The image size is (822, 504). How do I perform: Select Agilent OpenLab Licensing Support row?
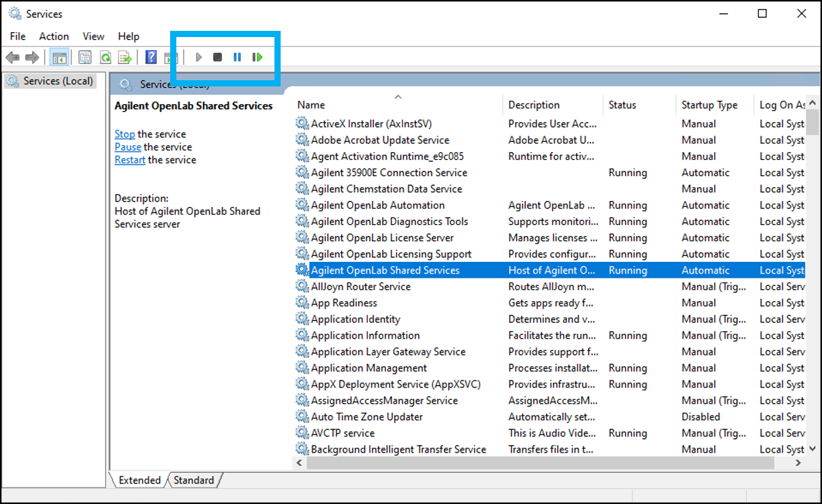550,254
